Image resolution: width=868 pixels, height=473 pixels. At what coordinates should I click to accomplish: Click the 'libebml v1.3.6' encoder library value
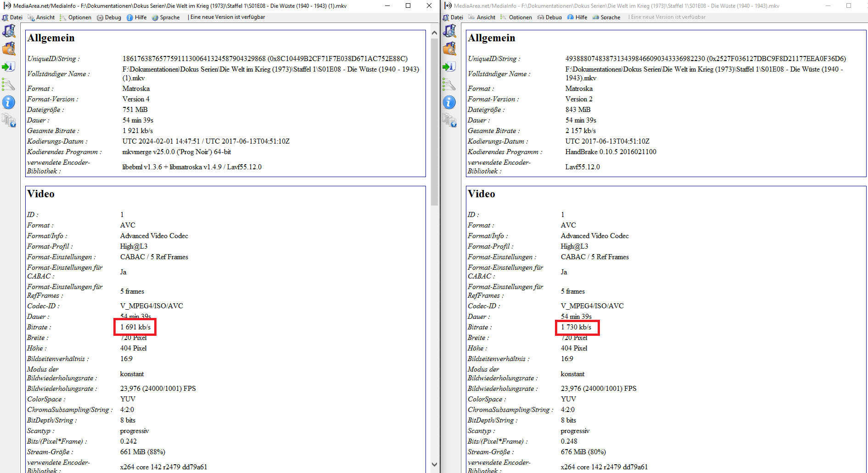192,167
